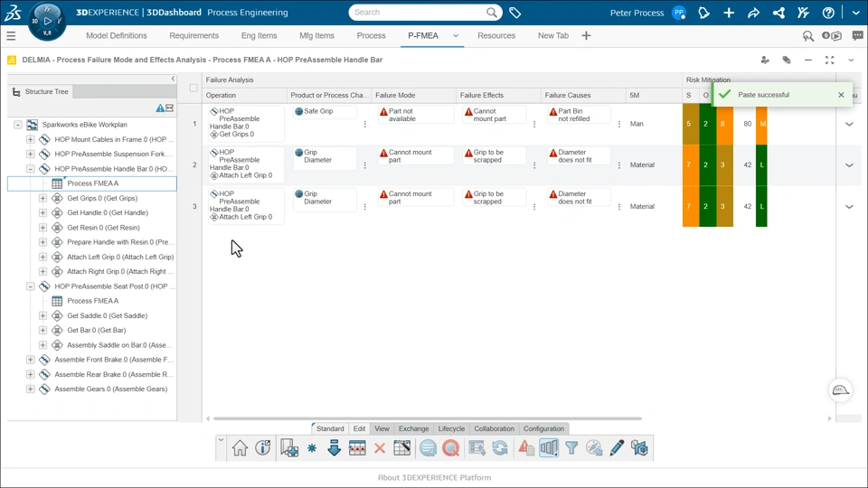Click the blue down-arrow insert icon
This screenshot has height=488, width=868.
pyautogui.click(x=334, y=447)
